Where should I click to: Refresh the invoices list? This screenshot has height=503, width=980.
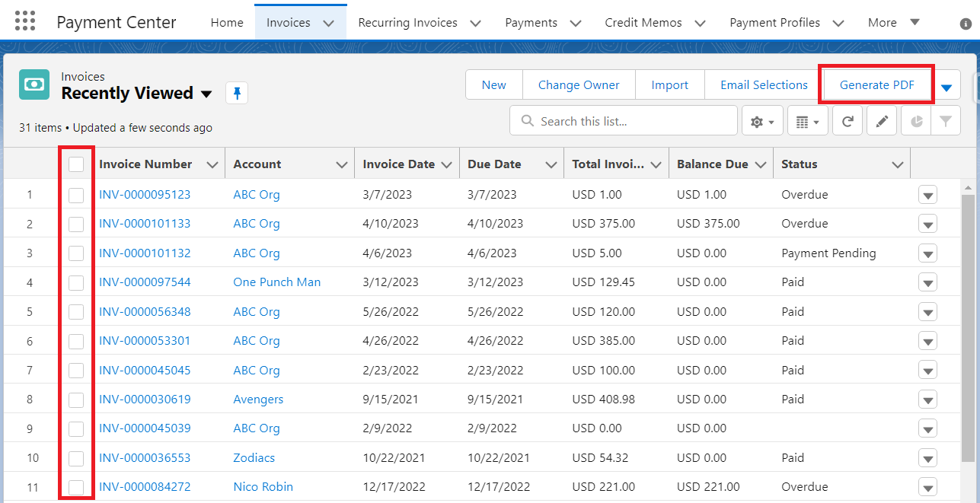[x=848, y=122]
